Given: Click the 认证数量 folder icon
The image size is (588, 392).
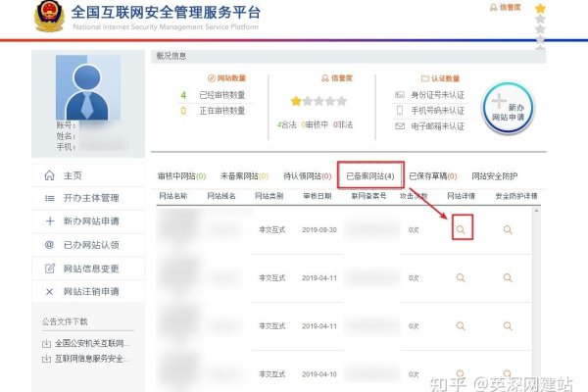Looking at the screenshot, I should (425, 78).
